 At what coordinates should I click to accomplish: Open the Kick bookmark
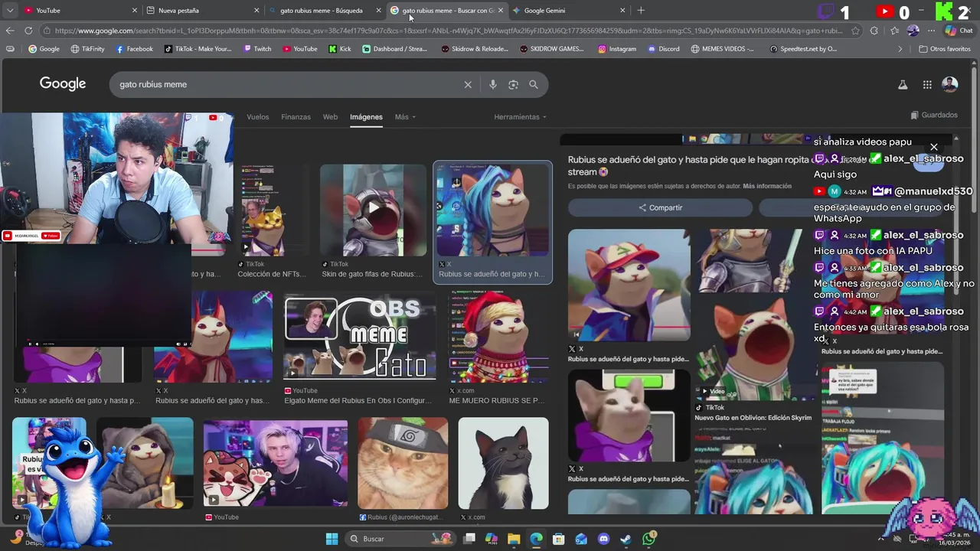click(340, 49)
